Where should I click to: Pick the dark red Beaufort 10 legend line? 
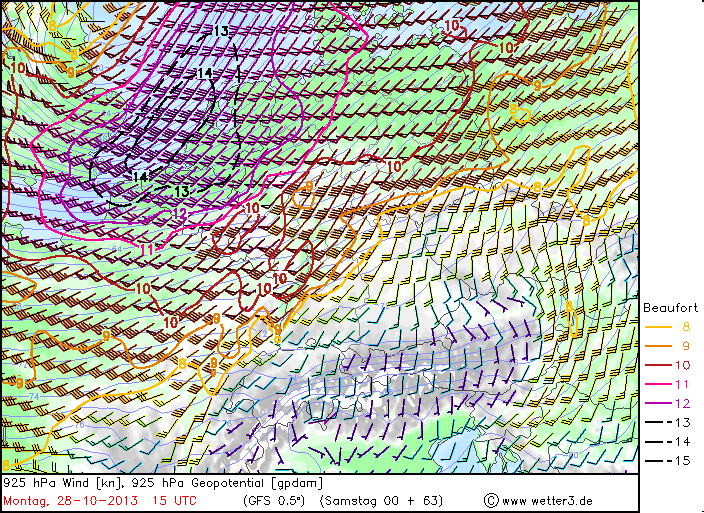coord(658,365)
